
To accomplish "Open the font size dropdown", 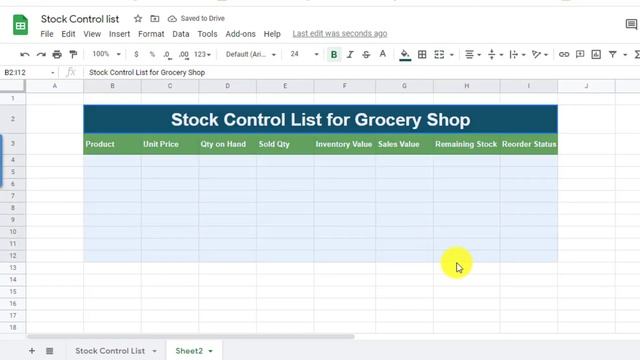I will tap(304, 54).
